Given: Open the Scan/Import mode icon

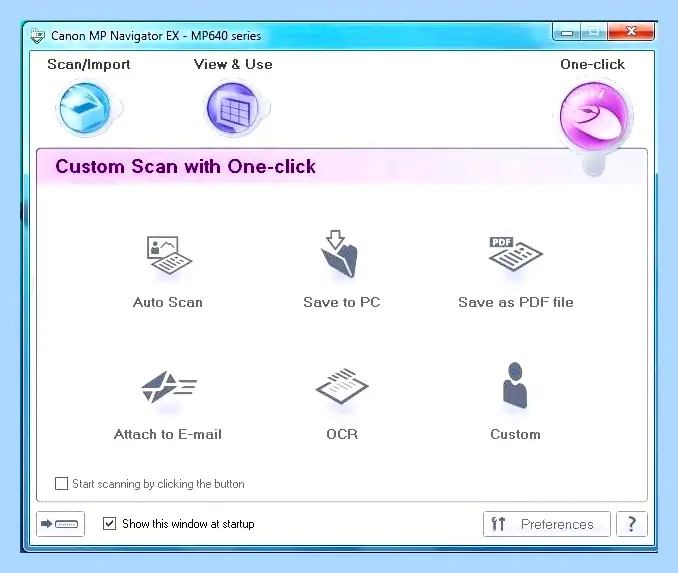Looking at the screenshot, I should [x=85, y=108].
